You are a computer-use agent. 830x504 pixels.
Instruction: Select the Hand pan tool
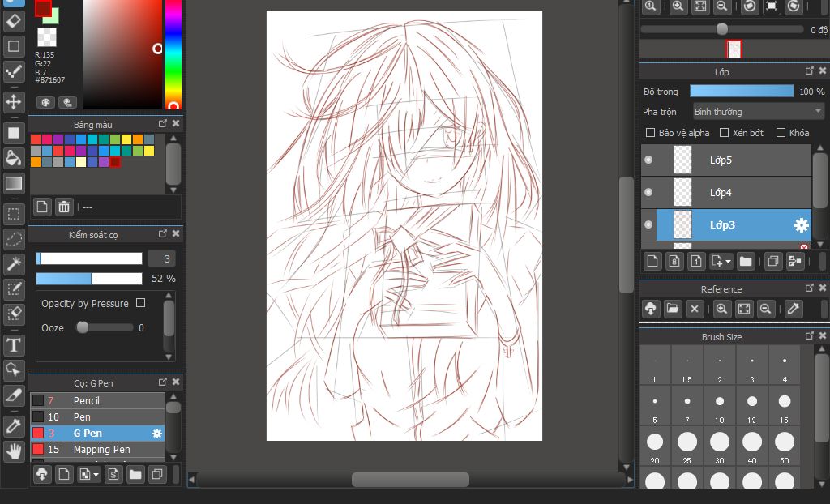tap(14, 451)
